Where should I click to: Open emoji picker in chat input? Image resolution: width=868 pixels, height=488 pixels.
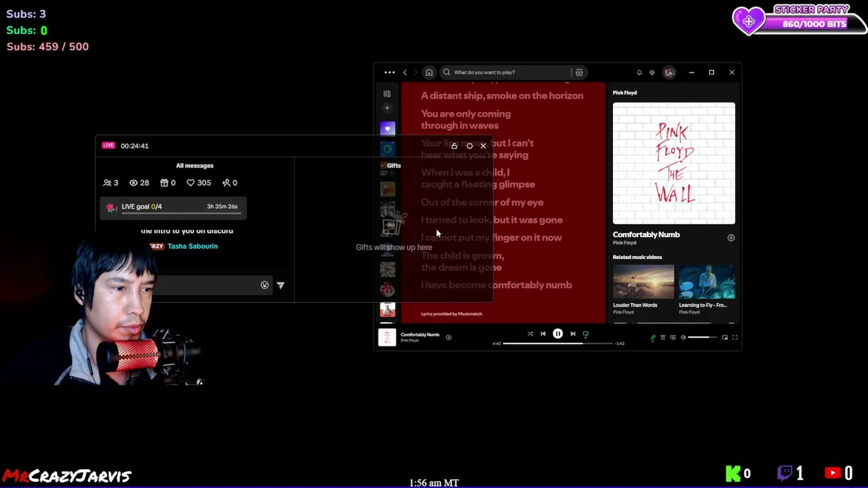click(264, 285)
